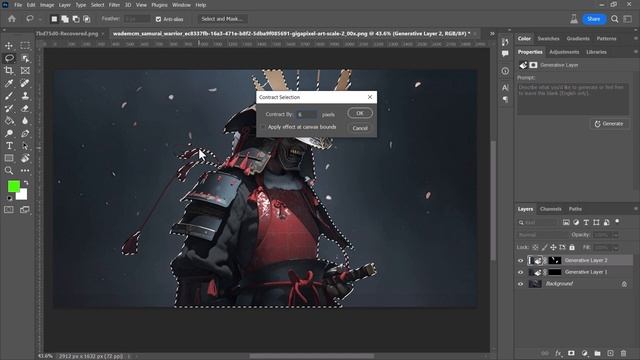
Task: Toggle Quick Mask mode
Action: pos(9,210)
